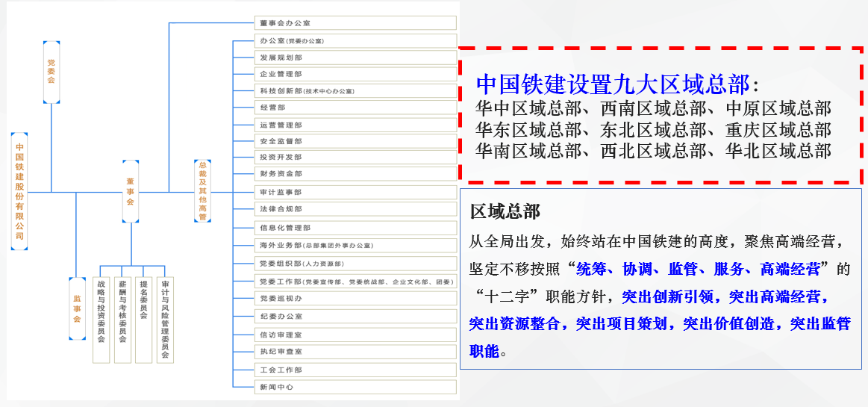Select the text 华北区域总部

tap(778, 150)
